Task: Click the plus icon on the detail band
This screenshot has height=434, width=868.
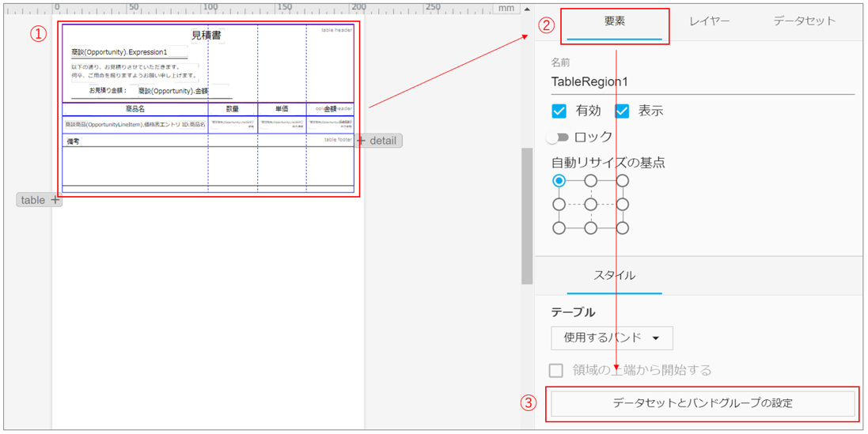Action: 361,141
